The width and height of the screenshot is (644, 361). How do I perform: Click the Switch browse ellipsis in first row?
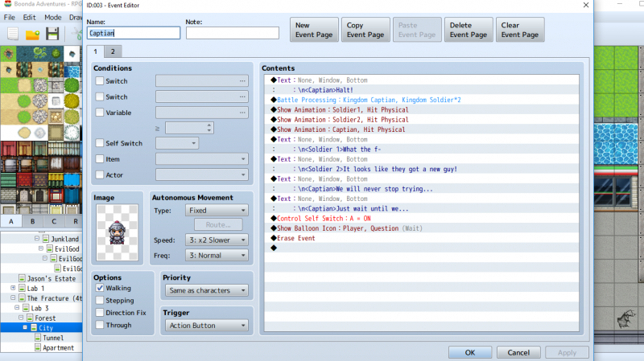[x=243, y=81]
